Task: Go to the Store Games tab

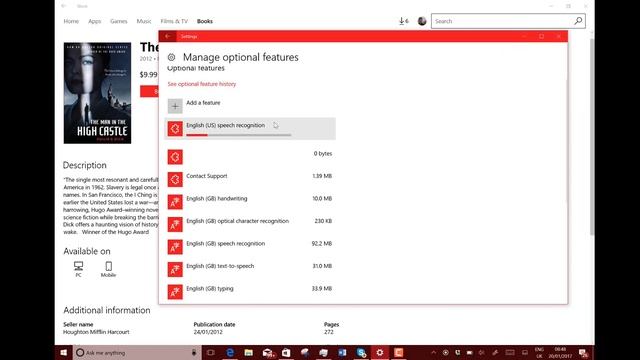Action: [119, 21]
